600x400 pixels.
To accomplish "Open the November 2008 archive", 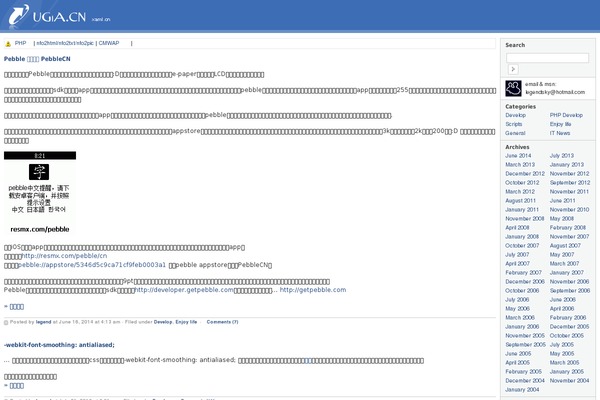I will point(525,219).
